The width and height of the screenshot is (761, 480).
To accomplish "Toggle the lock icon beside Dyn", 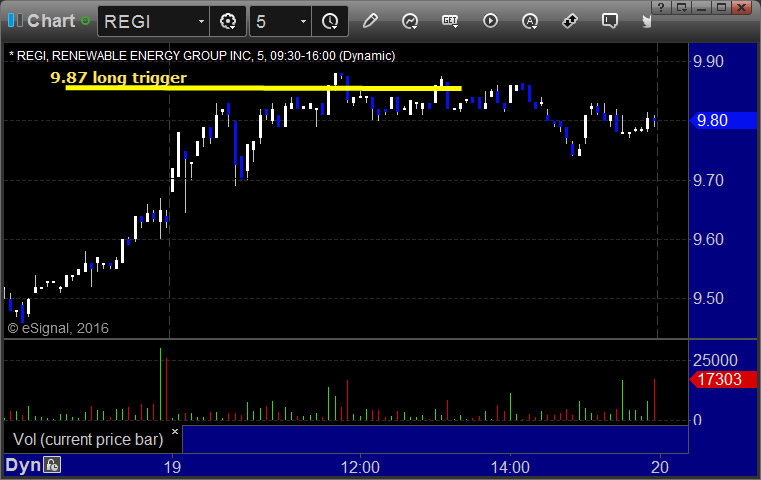I will (x=52, y=465).
